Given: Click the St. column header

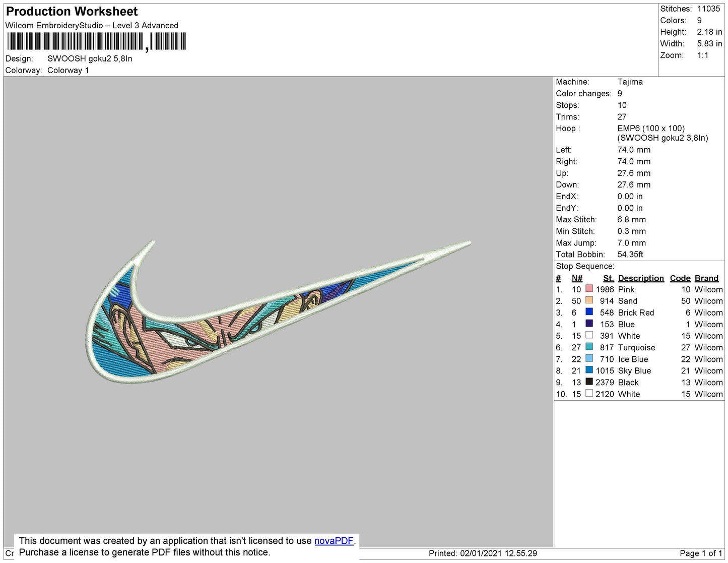Looking at the screenshot, I should [x=608, y=278].
